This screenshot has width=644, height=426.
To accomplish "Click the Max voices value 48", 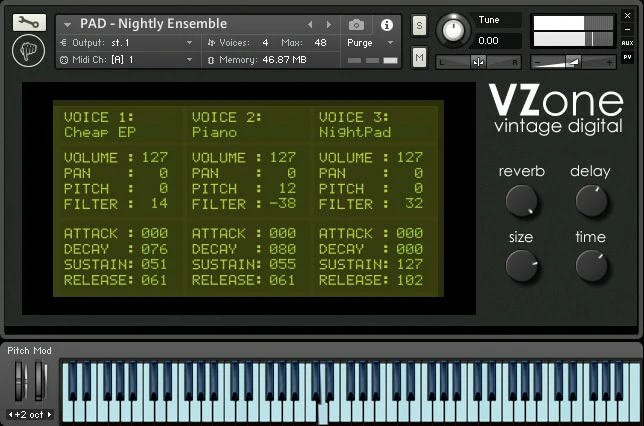I will (x=320, y=43).
